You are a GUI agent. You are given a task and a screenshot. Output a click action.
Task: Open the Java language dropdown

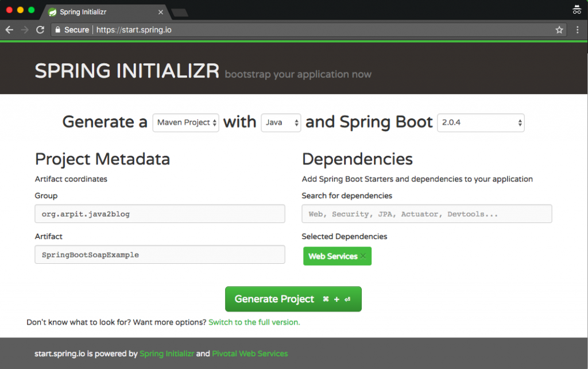click(281, 122)
